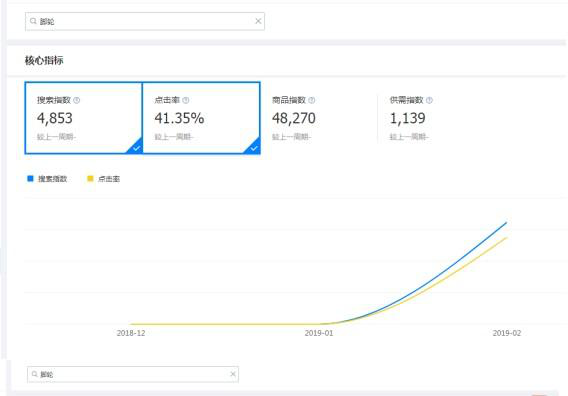568x396 pixels.
Task: Click the 点击率 legend label
Action: pos(109,179)
